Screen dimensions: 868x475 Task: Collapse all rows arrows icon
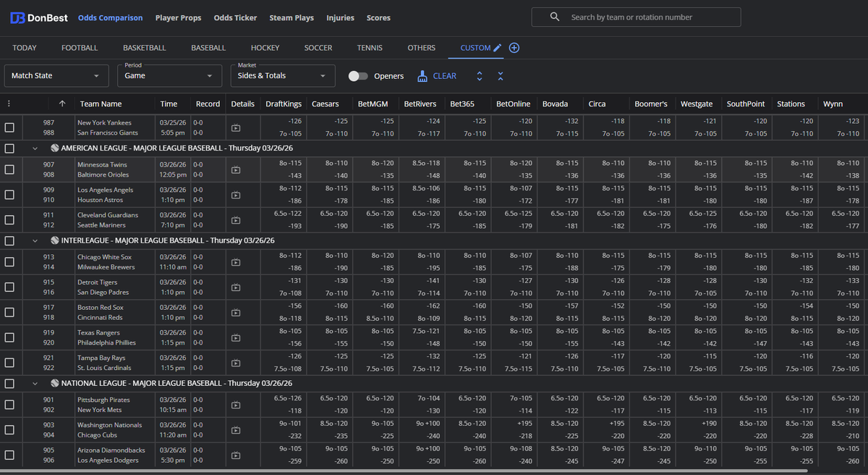(501, 76)
